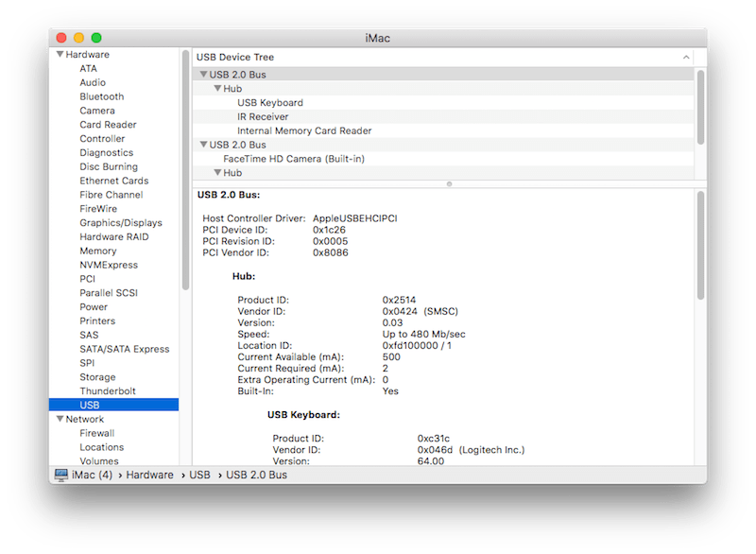Select Bluetooth in the sidebar

coord(101,95)
